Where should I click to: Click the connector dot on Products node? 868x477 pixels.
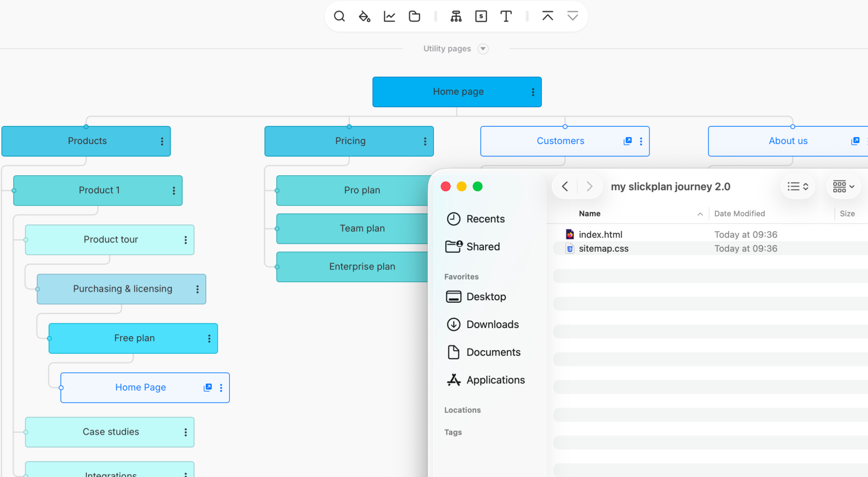point(86,127)
